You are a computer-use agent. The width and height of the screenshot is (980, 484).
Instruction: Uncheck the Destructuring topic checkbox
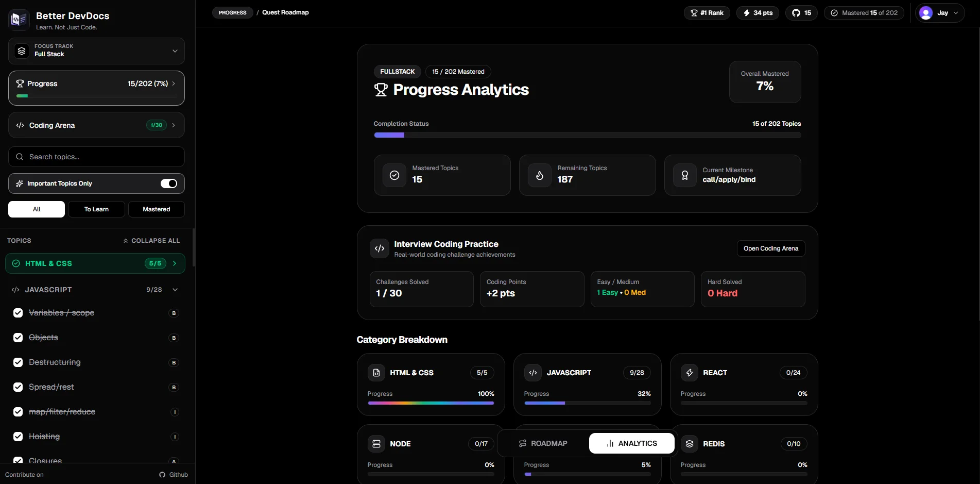pos(18,362)
